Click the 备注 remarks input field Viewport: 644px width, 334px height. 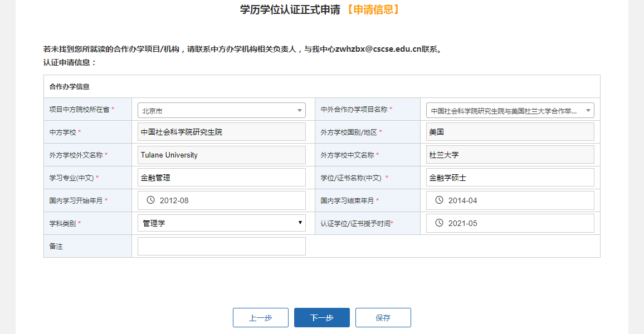221,246
